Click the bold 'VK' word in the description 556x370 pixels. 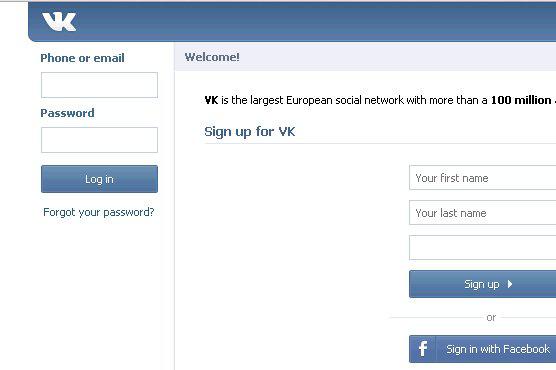point(211,100)
